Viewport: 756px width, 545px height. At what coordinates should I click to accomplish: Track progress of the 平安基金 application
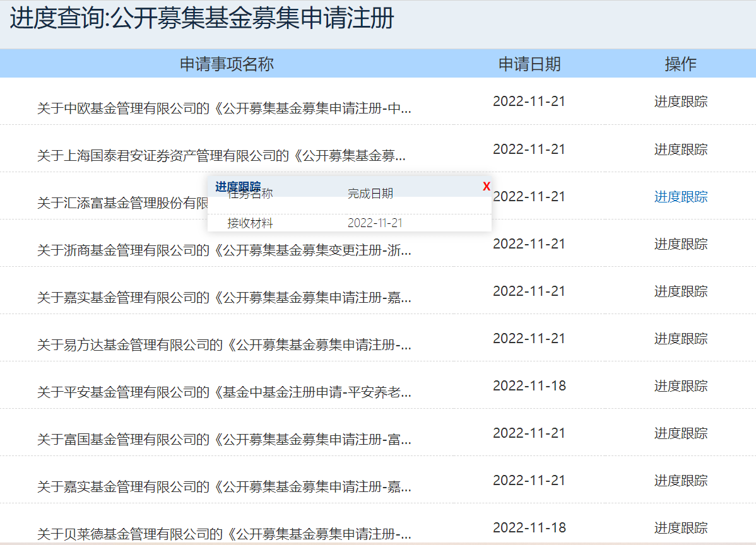(680, 386)
